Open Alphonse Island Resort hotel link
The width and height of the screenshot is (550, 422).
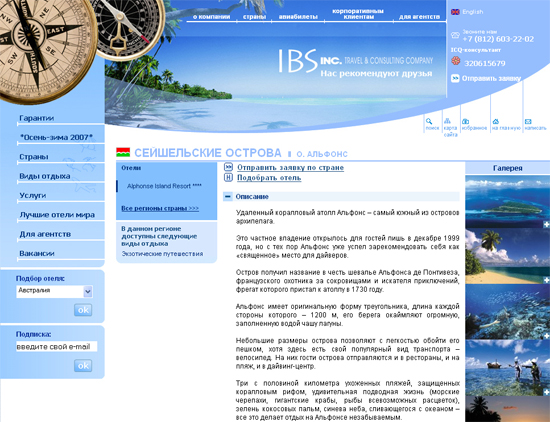(164, 186)
